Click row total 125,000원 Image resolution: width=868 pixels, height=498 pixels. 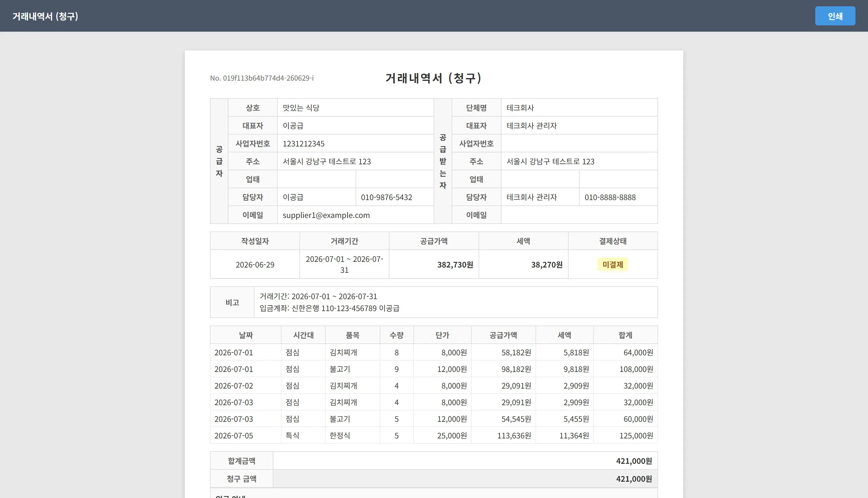click(x=636, y=435)
